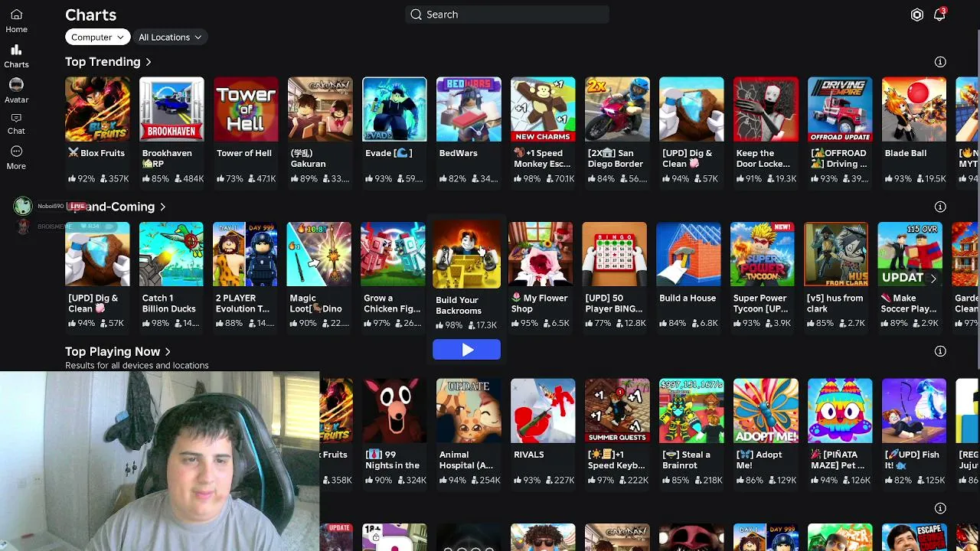
Task: Open the Robux hexagon icon
Action: 916,15
